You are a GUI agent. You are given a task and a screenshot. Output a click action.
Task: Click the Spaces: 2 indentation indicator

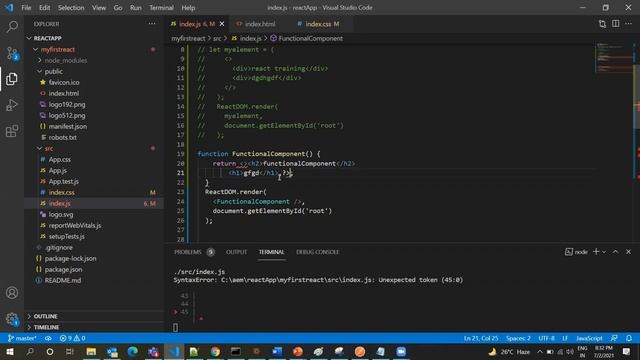pyautogui.click(x=518, y=338)
